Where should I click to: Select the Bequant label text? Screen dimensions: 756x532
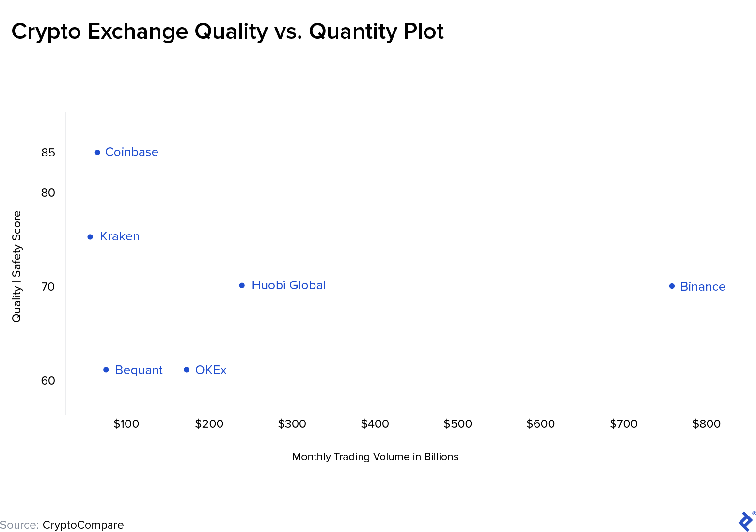pyautogui.click(x=139, y=370)
